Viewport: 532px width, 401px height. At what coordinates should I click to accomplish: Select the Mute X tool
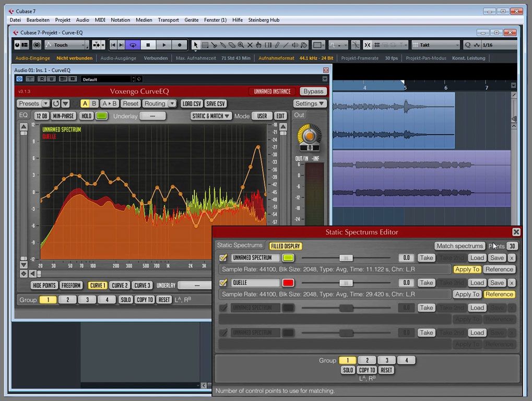pyautogui.click(x=250, y=45)
